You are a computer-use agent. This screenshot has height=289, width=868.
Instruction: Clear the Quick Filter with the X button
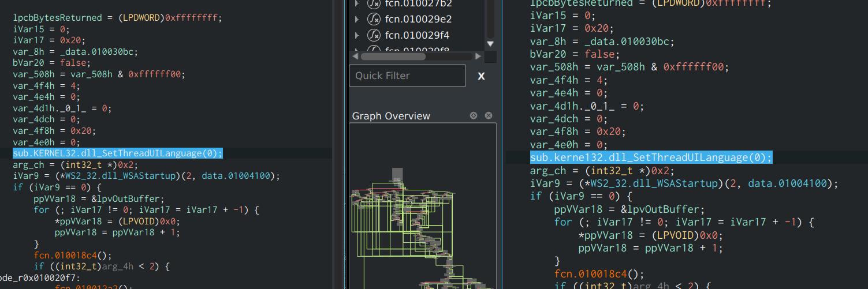(481, 76)
